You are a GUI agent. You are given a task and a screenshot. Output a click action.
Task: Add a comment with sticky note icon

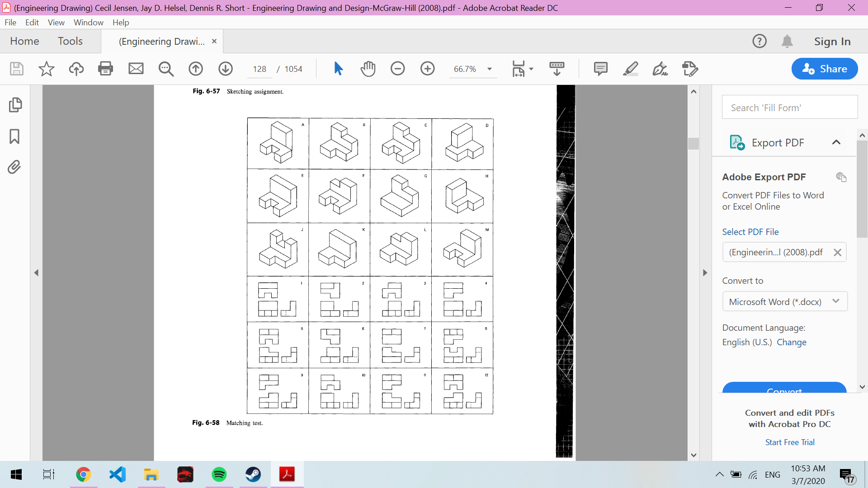point(600,69)
